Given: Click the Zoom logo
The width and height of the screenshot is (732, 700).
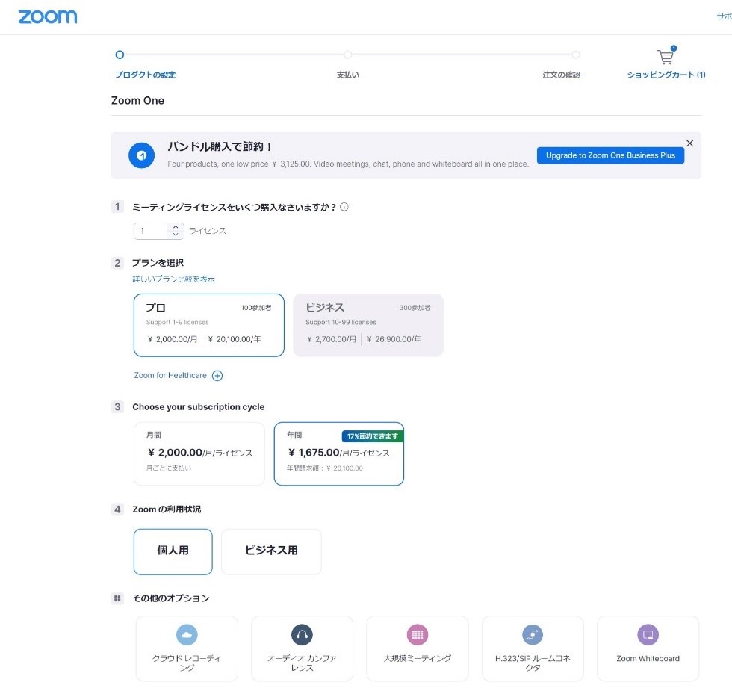Looking at the screenshot, I should tap(48, 17).
